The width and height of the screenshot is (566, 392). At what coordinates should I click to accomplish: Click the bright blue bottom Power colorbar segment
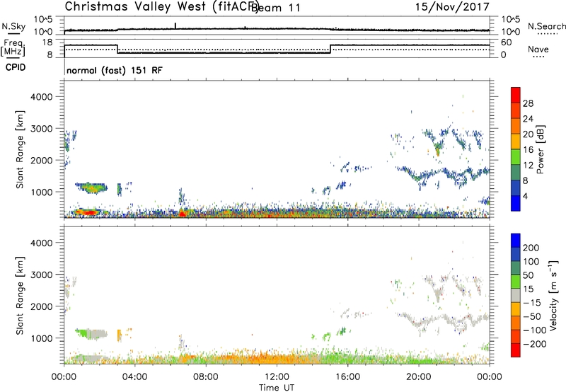pos(516,203)
